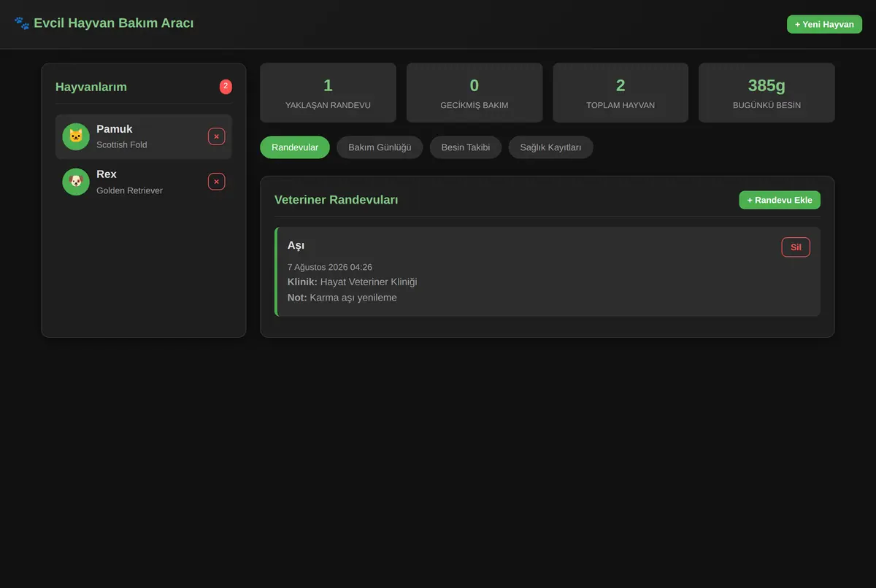Remove Rex using the x icon
The width and height of the screenshot is (876, 588).
click(216, 182)
